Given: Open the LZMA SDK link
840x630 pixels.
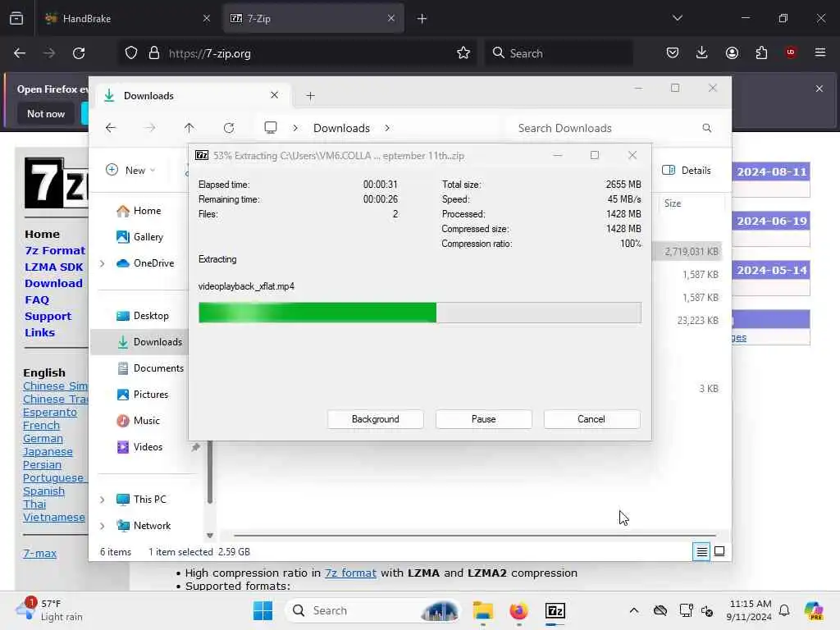Looking at the screenshot, I should coord(53,267).
